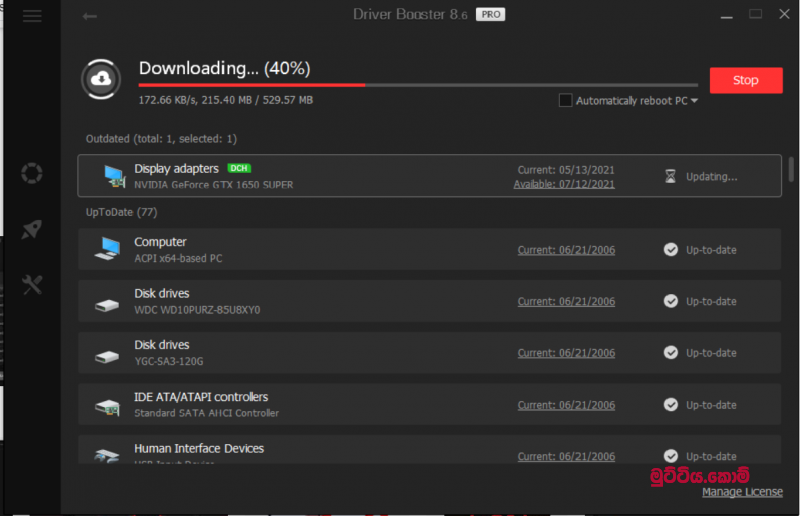Expand the Automatically reboot PC dropdown arrow
The image size is (800, 516).
click(694, 101)
